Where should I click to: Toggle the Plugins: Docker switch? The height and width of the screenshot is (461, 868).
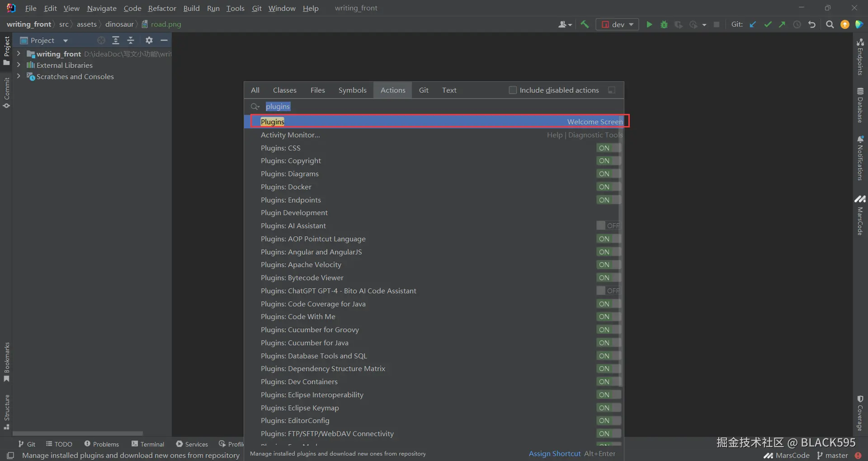(609, 187)
